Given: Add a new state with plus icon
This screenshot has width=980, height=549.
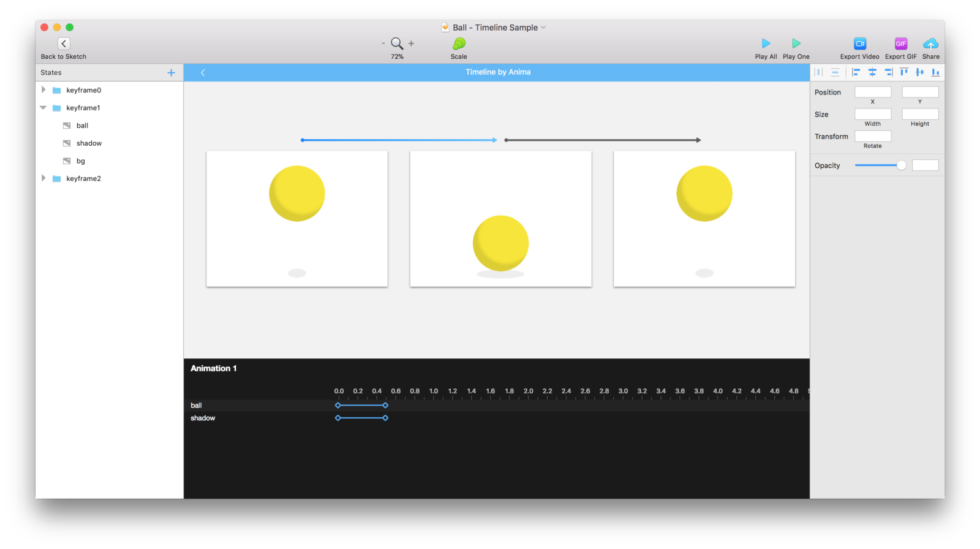Looking at the screenshot, I should click(171, 72).
